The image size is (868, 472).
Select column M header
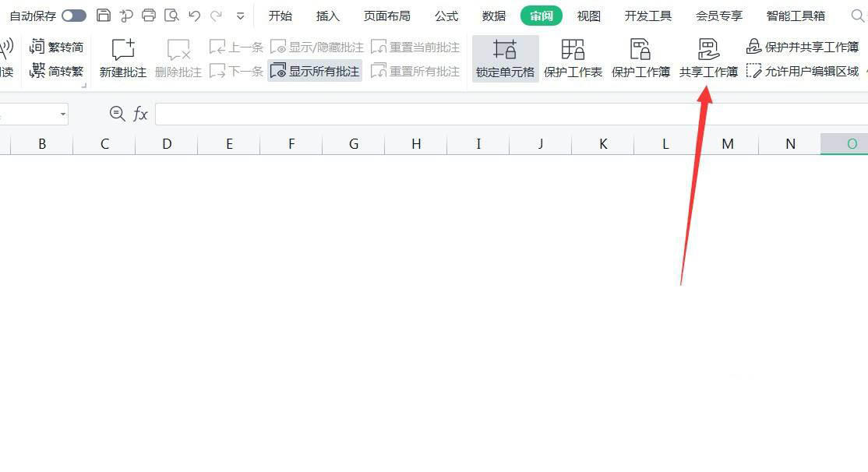point(728,144)
